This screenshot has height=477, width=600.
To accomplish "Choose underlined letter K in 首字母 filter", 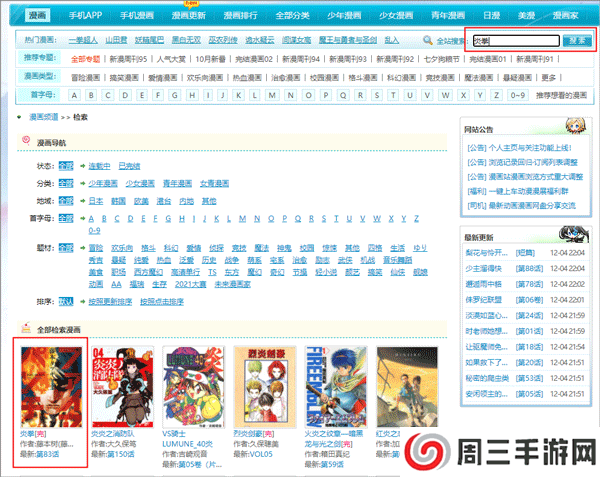I will (217, 218).
